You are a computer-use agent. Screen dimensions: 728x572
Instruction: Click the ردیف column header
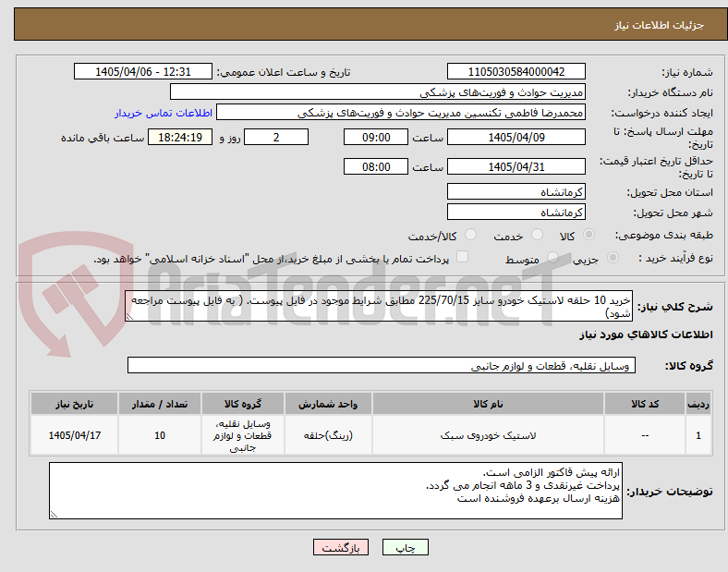pyautogui.click(x=698, y=404)
